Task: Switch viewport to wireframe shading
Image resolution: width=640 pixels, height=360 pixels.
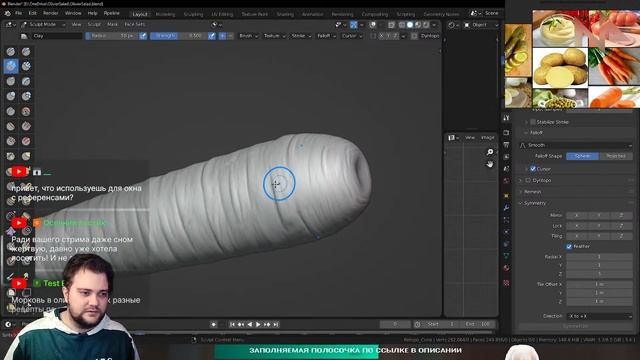Action: click(402, 25)
